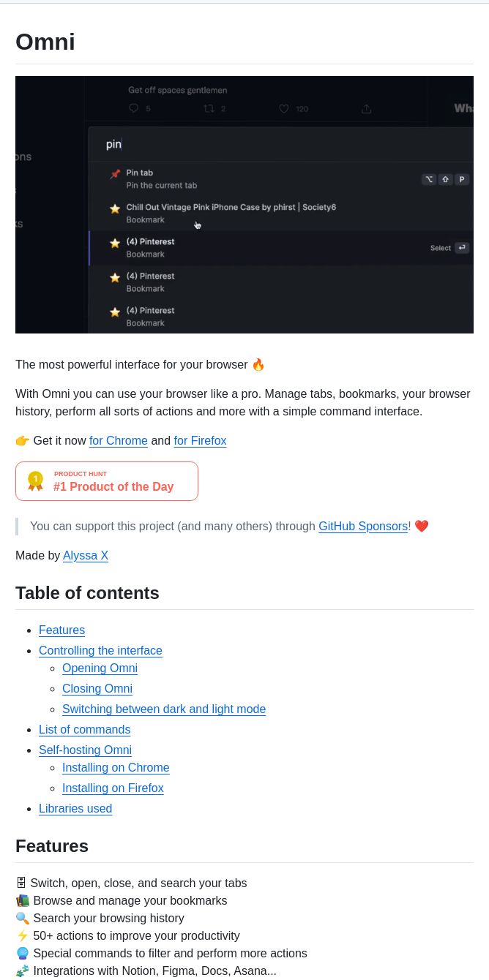Click the retweet icon in the demo image
Image resolution: width=489 pixels, height=980 pixels.
click(209, 109)
